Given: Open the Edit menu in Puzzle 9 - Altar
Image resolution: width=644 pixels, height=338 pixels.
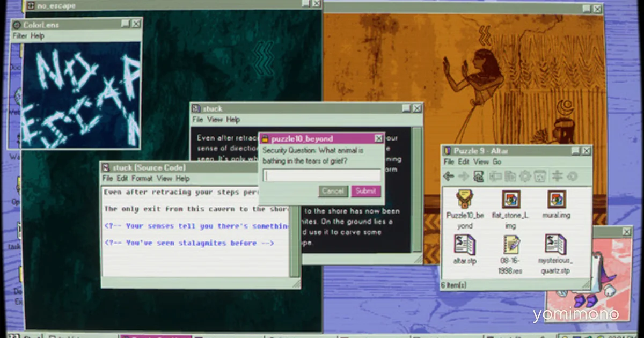Looking at the screenshot, I should tap(464, 161).
